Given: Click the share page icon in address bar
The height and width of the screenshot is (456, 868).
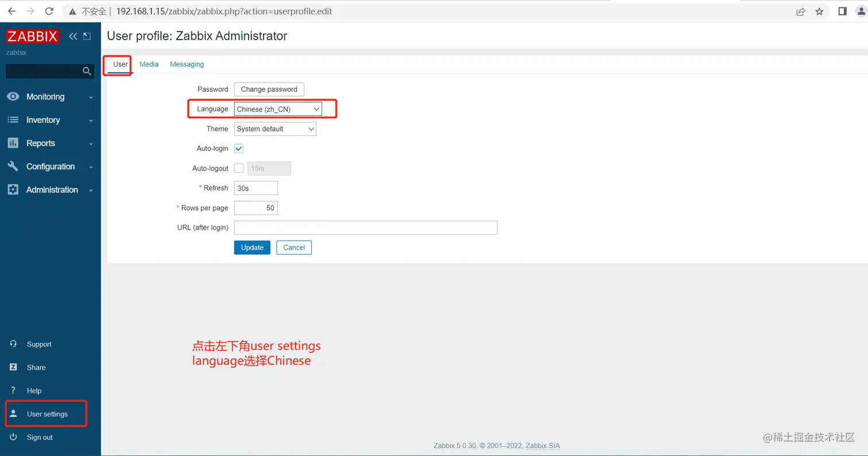Looking at the screenshot, I should coord(800,11).
